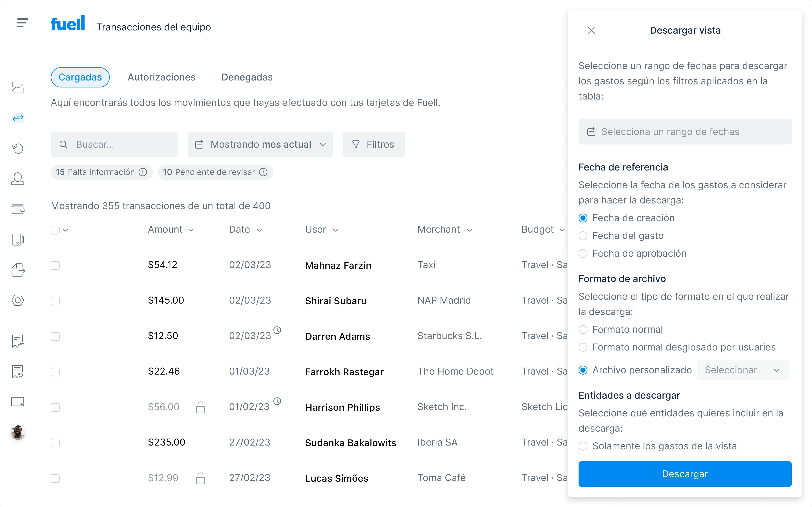Open the wallet sidebar icon
812x507 pixels.
pyautogui.click(x=18, y=209)
